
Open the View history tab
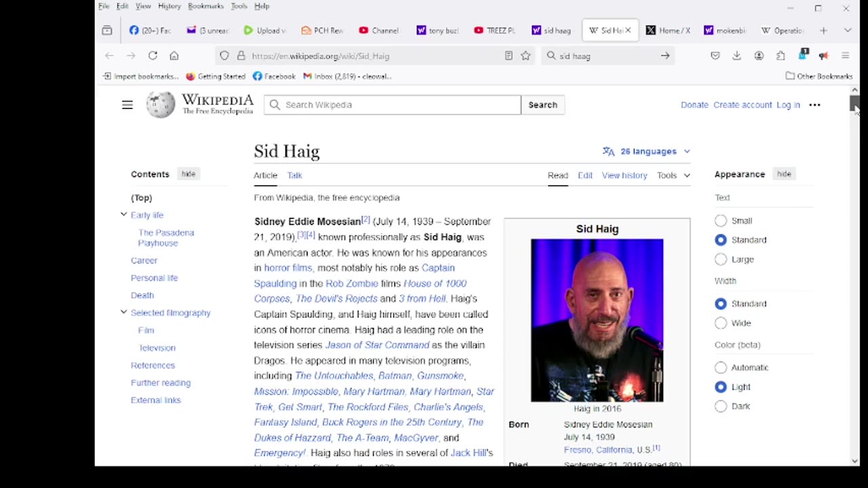625,176
